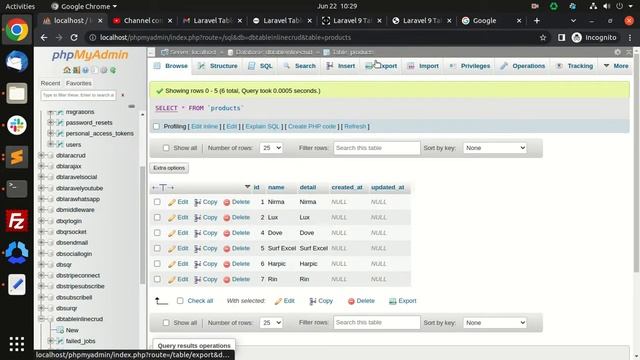Viewport: 640px width, 360px height.
Task: Open top Sort by key dropdown
Action: (495, 148)
